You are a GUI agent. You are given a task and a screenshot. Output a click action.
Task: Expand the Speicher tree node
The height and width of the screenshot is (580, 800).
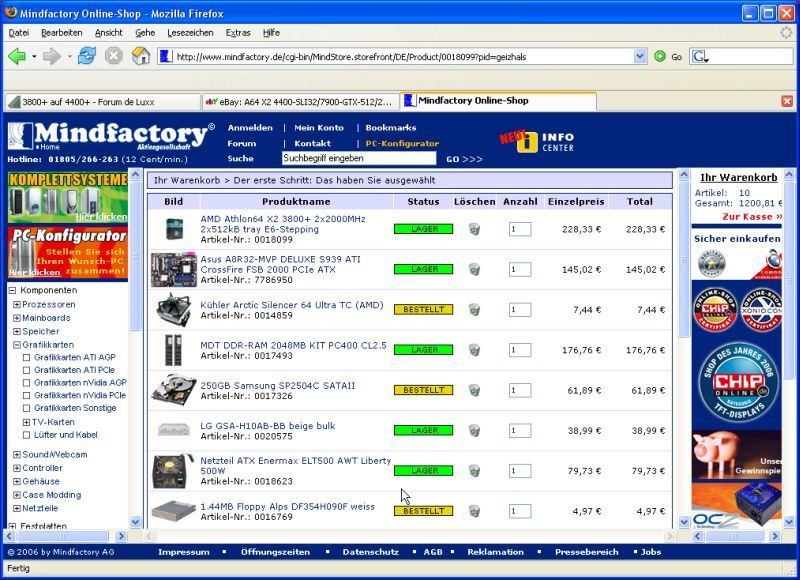coord(17,332)
